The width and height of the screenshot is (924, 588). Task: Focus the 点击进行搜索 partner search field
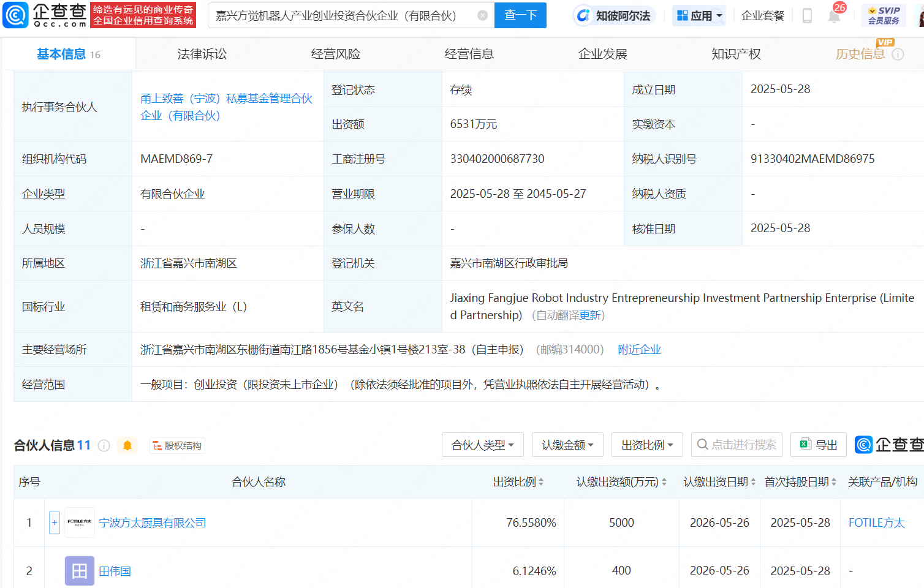[737, 445]
